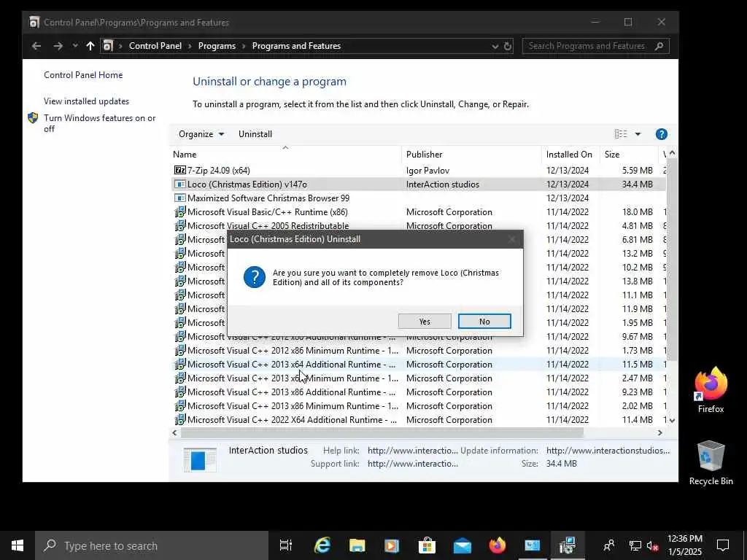Viewport: 747px width, 560px height.
Task: Click the Programs and Features breadcrumb
Action: 296,46
